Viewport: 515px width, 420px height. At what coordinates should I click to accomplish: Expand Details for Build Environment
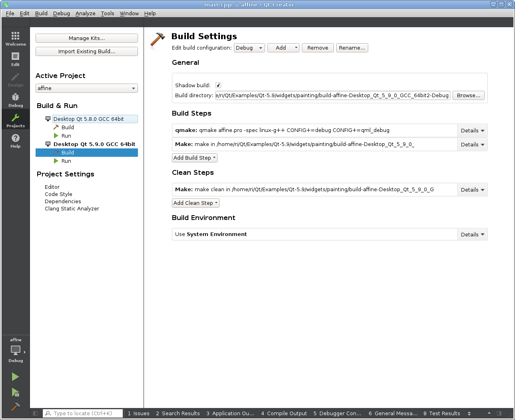coord(472,234)
